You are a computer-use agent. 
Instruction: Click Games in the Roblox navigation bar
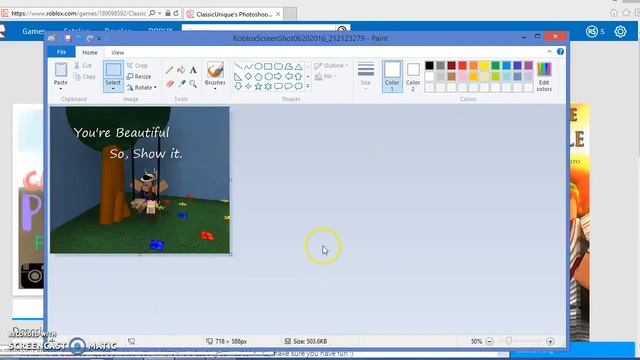(x=33, y=31)
